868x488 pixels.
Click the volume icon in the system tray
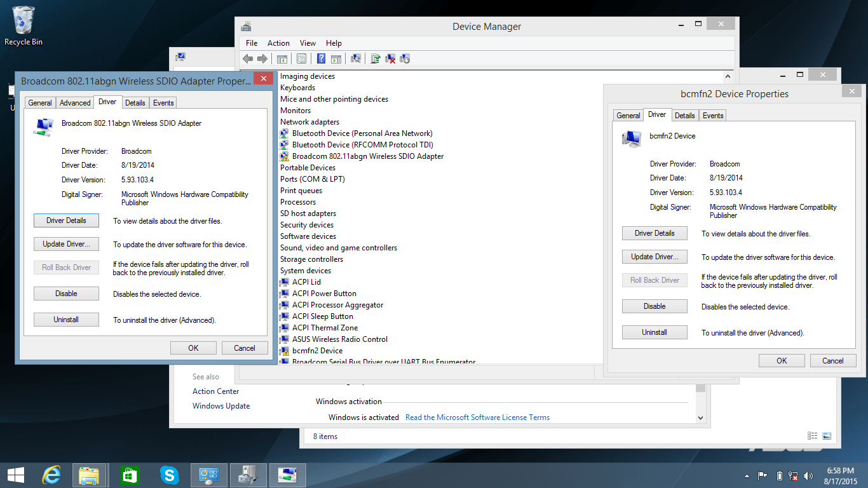pos(808,475)
